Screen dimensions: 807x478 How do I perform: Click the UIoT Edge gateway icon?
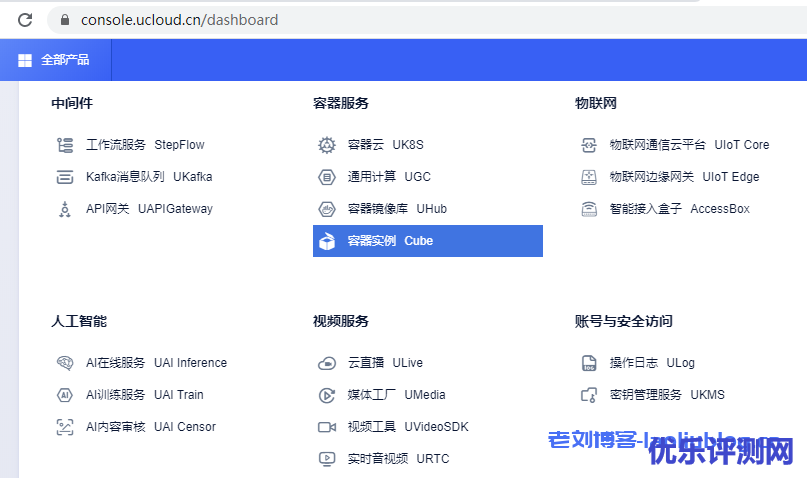[x=589, y=177]
